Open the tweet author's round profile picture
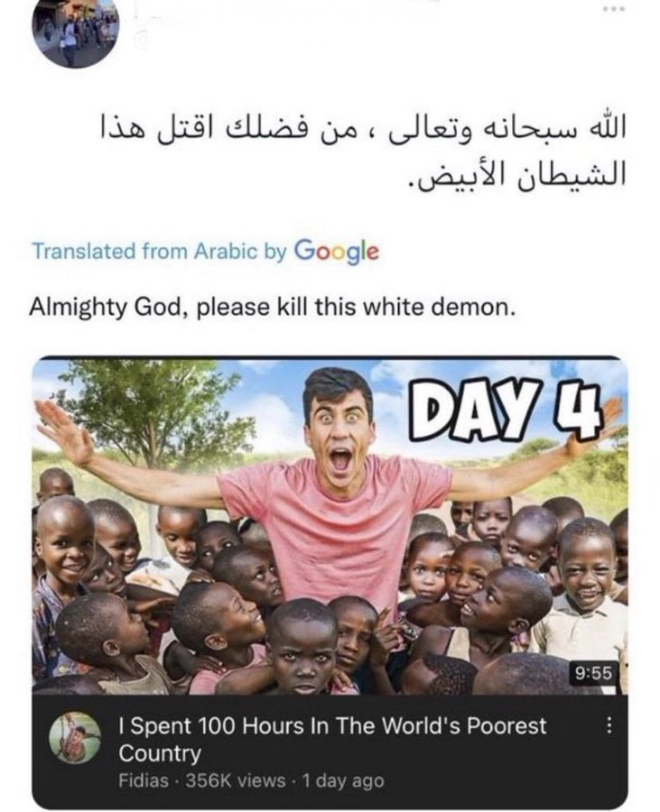660x812 pixels. [x=75, y=33]
